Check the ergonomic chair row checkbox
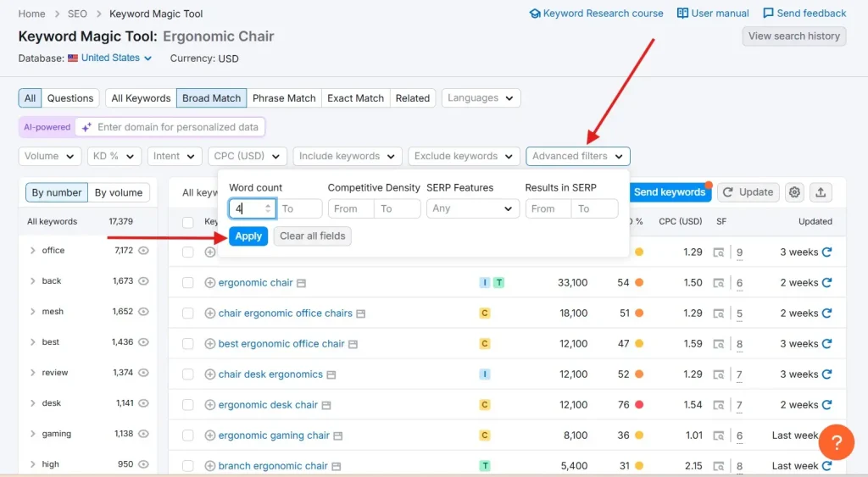The width and height of the screenshot is (868, 477). point(188,283)
